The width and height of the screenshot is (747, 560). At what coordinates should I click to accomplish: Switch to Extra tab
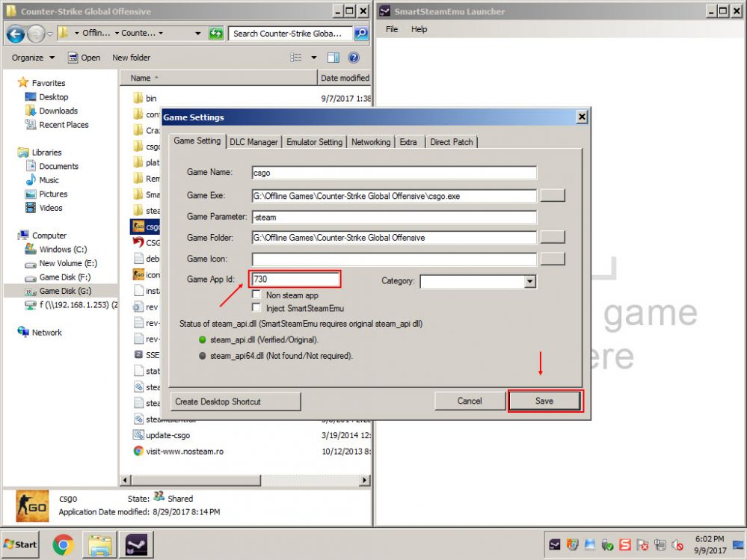point(408,142)
